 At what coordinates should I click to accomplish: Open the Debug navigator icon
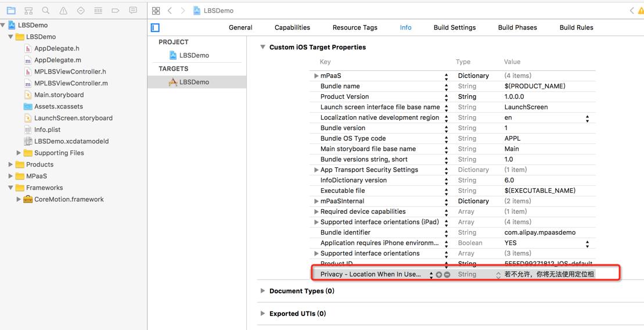98,10
